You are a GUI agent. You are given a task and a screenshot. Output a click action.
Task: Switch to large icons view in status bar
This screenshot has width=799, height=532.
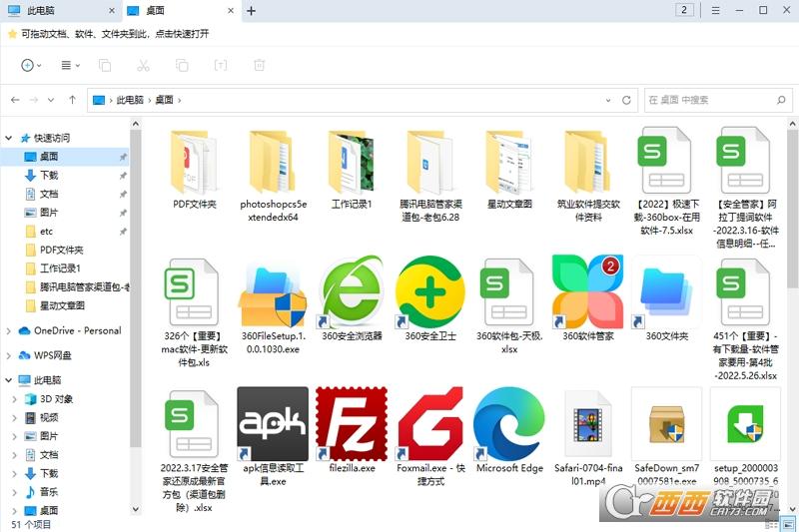788,524
